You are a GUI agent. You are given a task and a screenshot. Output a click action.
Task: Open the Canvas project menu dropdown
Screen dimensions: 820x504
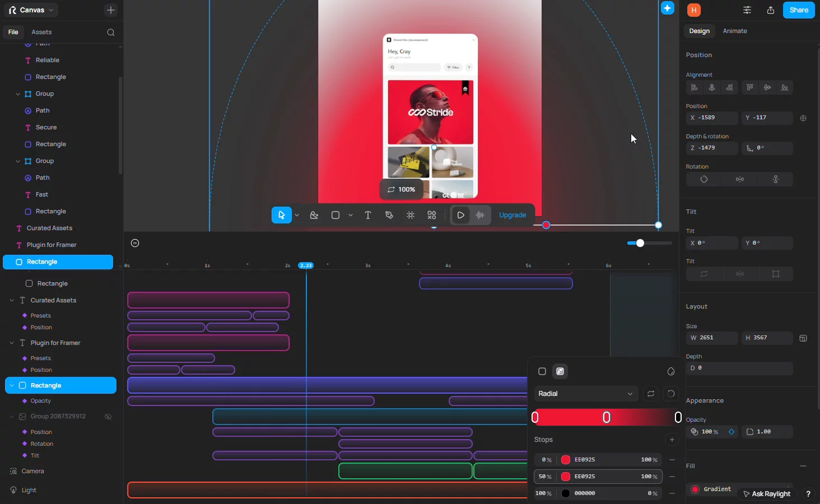32,10
